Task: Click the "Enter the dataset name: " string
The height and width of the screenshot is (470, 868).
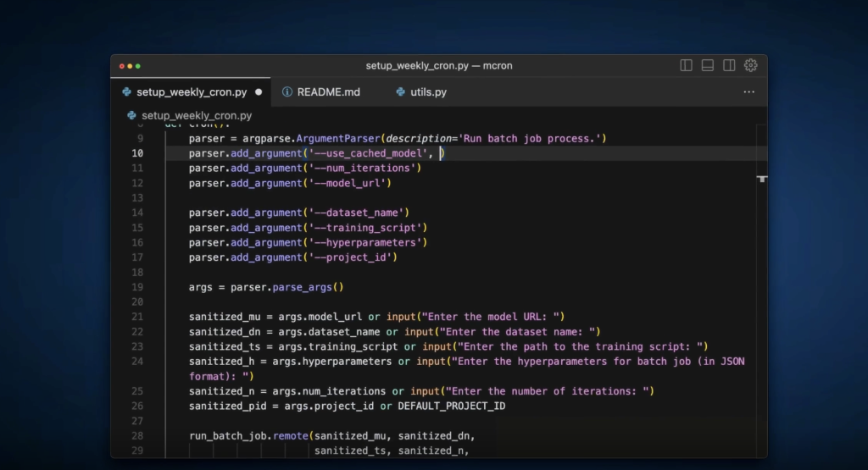Action: click(x=518, y=332)
